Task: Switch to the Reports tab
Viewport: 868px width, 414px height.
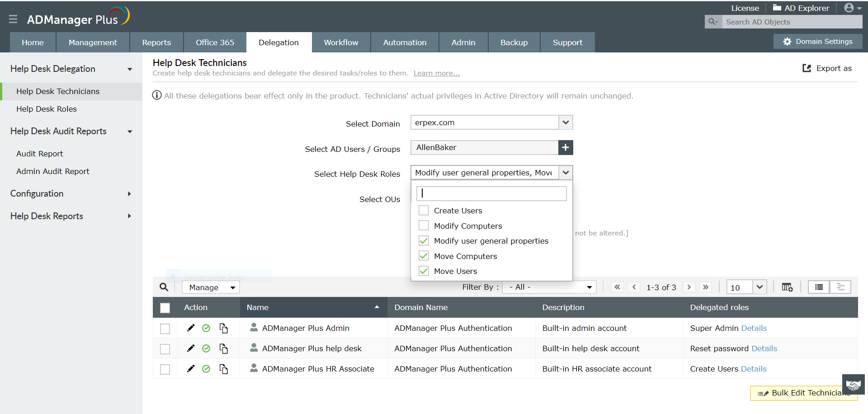Action: click(156, 42)
